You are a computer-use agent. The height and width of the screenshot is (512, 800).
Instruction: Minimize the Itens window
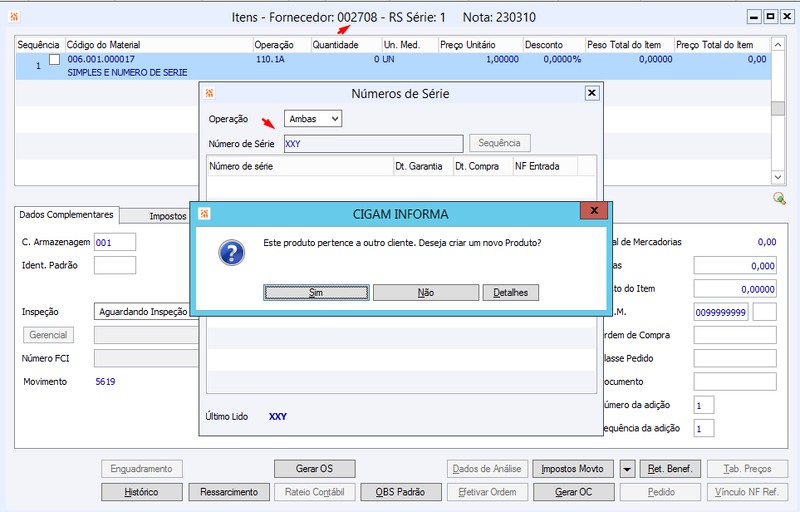[754, 17]
